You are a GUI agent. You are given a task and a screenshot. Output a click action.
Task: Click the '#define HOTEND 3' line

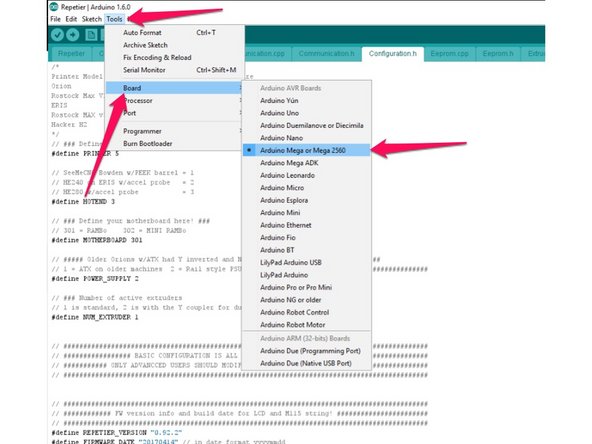click(x=83, y=202)
